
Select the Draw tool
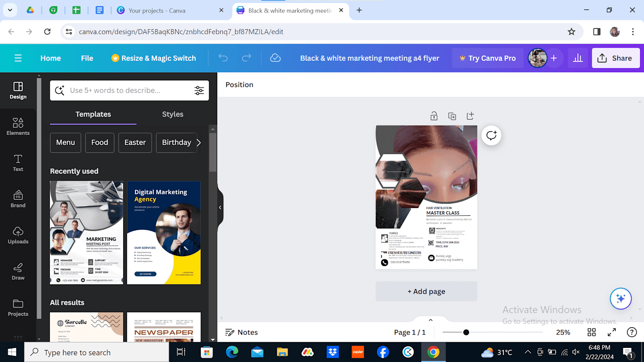pyautogui.click(x=18, y=271)
